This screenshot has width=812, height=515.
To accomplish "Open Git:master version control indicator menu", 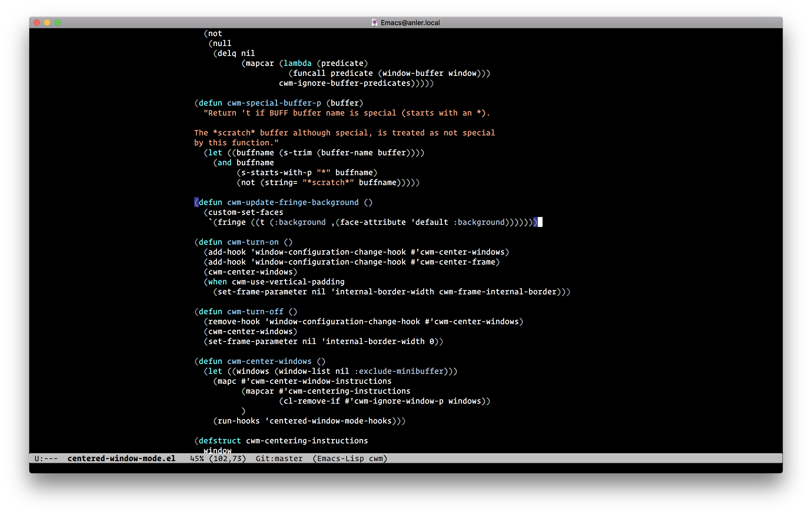I will [x=279, y=458].
